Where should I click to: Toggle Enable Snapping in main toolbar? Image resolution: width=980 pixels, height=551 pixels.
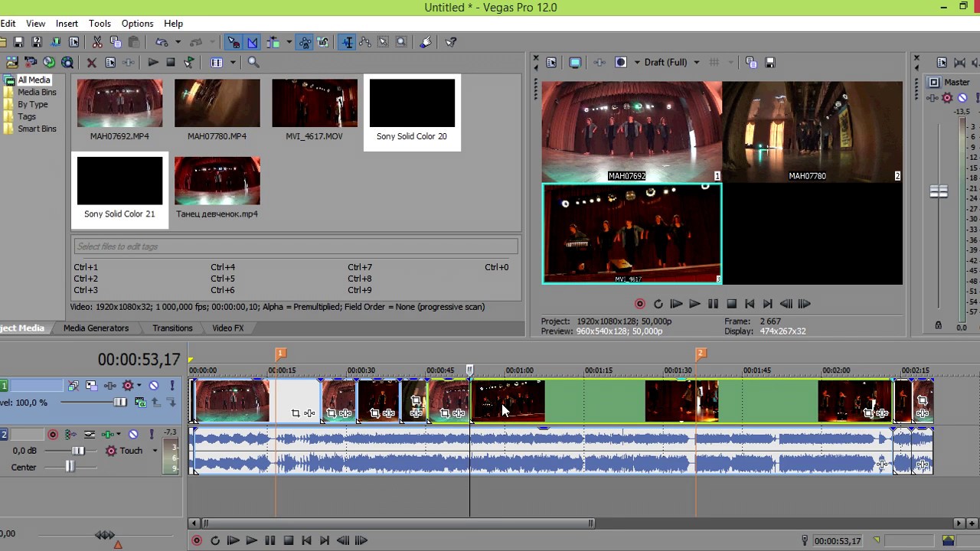pos(233,42)
